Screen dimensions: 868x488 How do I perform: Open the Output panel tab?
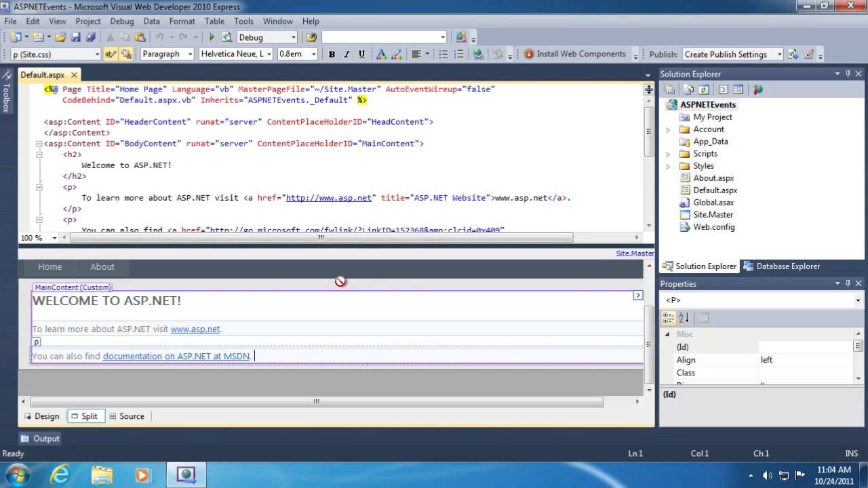(x=40, y=439)
